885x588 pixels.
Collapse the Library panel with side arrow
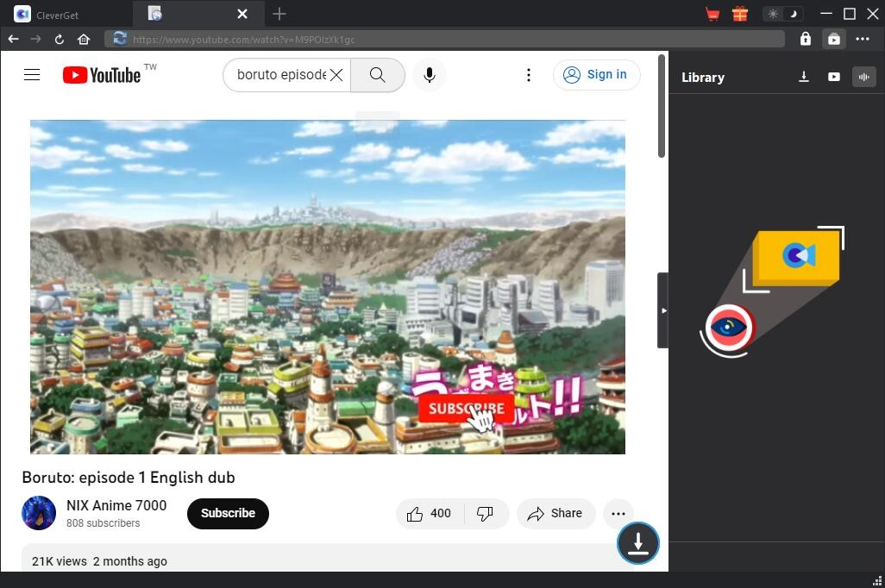pyautogui.click(x=662, y=310)
